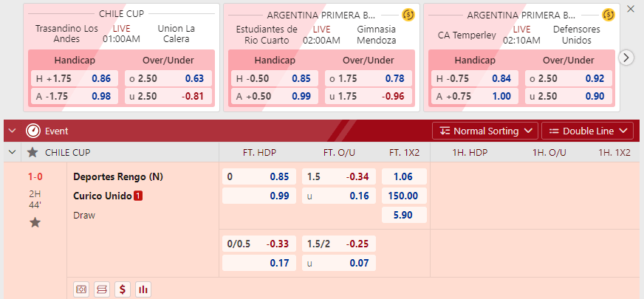This screenshot has width=644, height=299.
Task: Close the featured matches panel
Action: [x=631, y=9]
